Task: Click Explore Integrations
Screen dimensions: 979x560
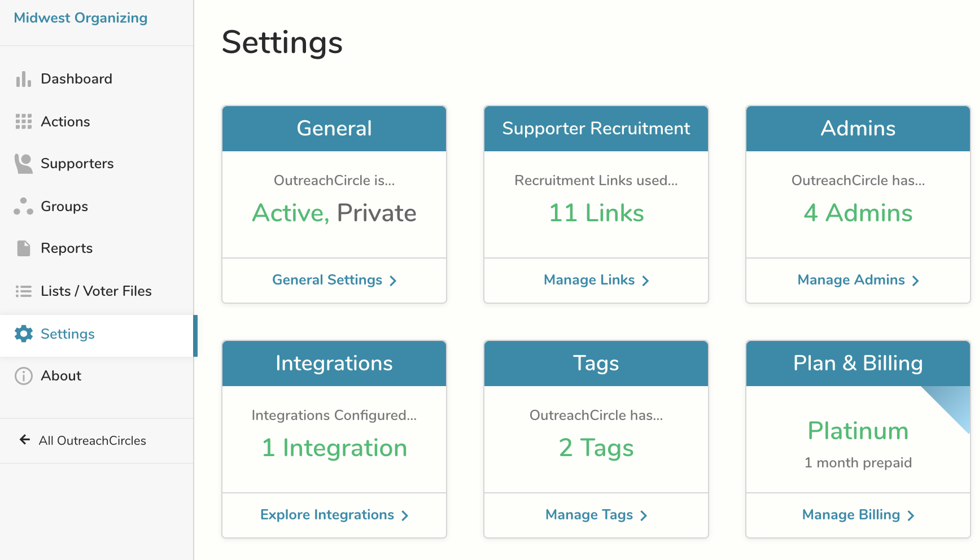Action: coord(327,515)
